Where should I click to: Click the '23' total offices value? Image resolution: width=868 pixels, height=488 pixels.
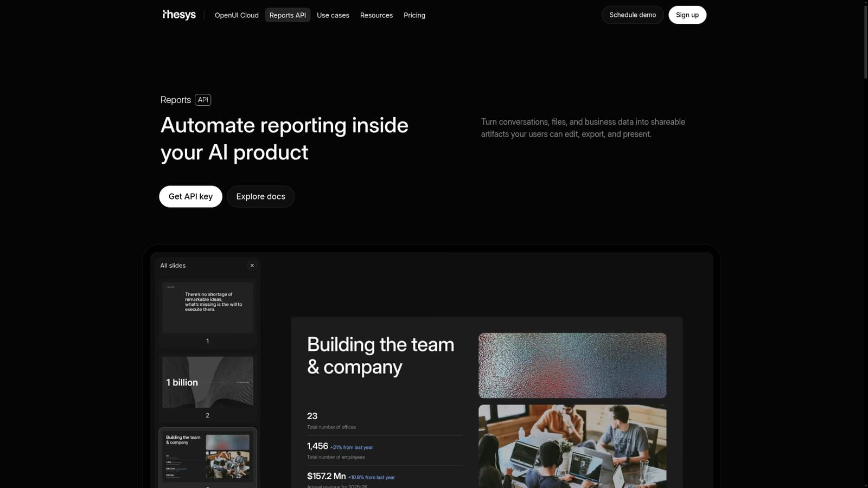[312, 416]
